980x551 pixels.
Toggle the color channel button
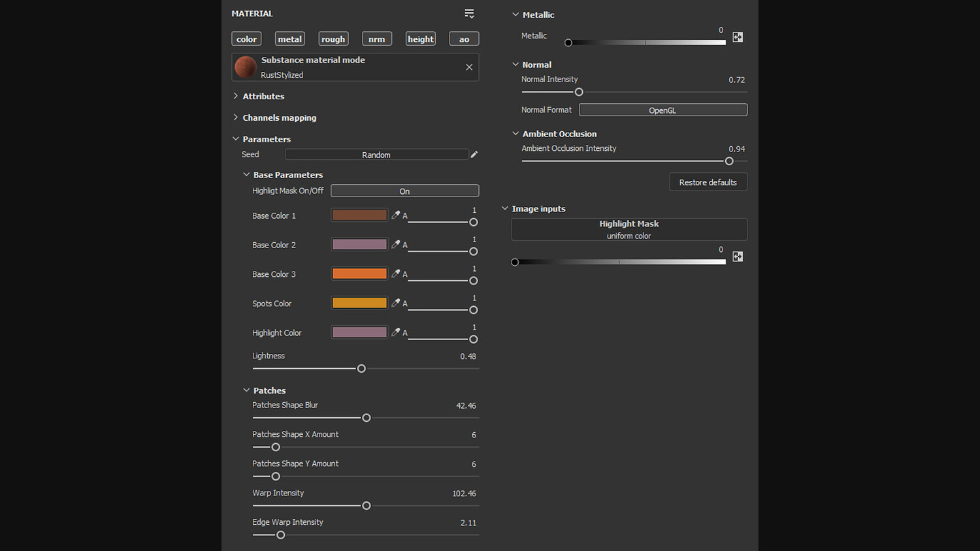[x=246, y=39]
